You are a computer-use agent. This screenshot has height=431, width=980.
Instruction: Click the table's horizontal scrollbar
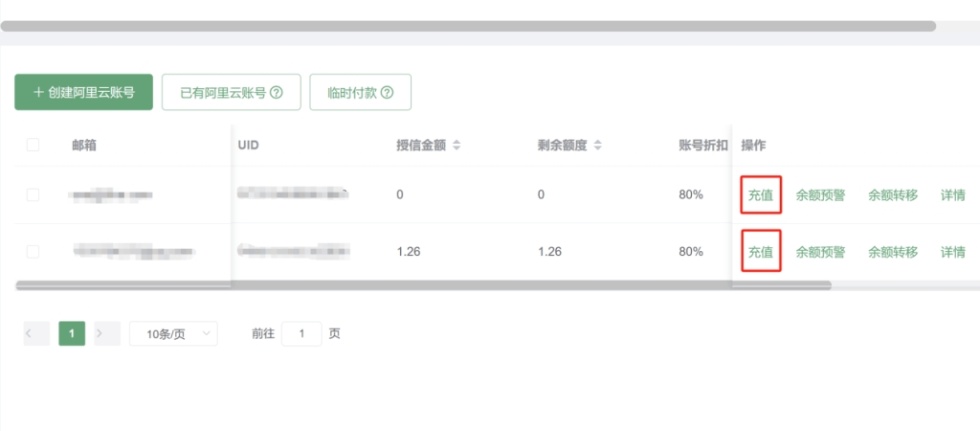(421, 284)
